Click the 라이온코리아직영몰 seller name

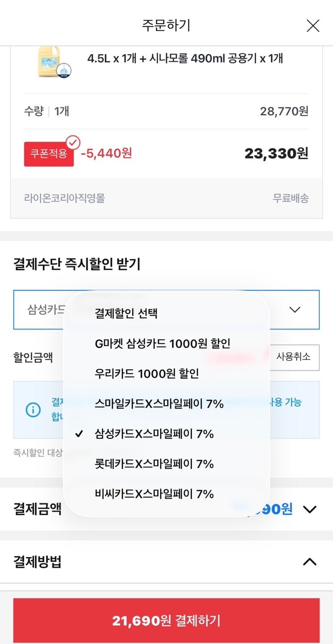[64, 198]
